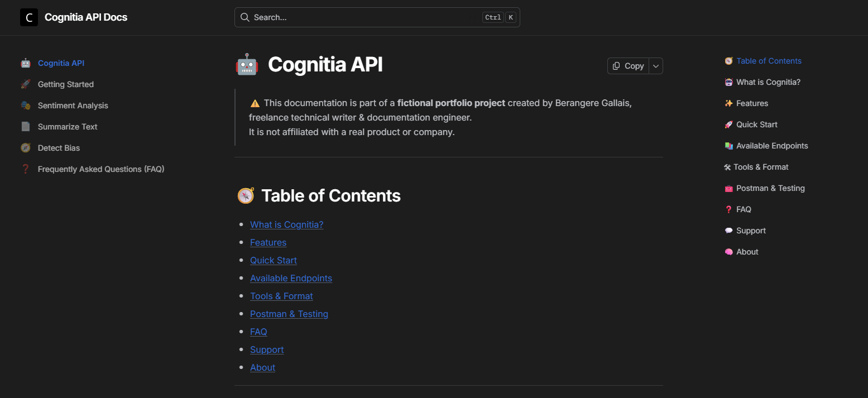Click the robot icon beside Cognitia API sidebar
Viewport: 868px width, 398px height.
tap(25, 63)
